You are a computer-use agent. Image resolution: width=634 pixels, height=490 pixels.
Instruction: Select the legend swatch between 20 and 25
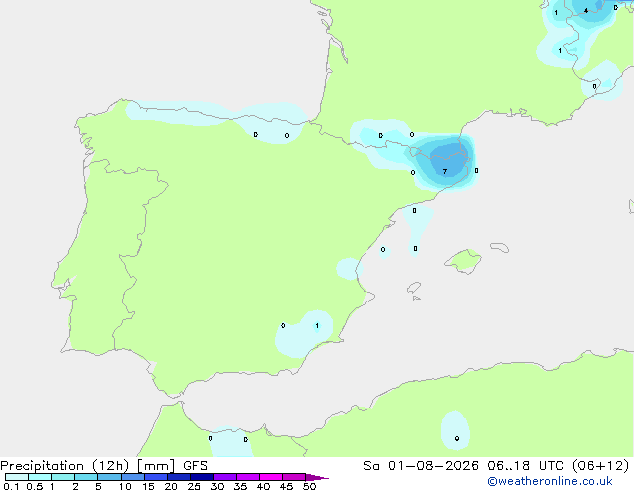pyautogui.click(x=179, y=477)
